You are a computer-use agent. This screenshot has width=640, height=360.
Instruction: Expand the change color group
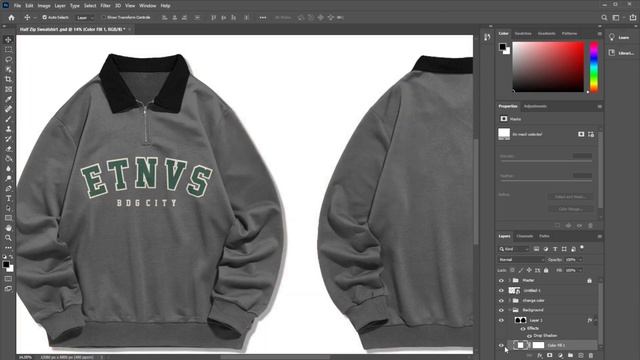pos(509,300)
